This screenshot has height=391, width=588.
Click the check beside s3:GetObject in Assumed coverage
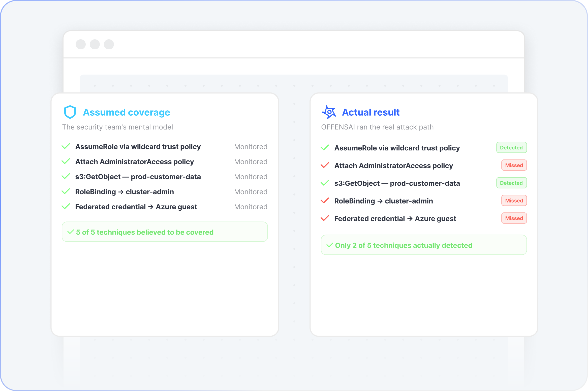66,176
